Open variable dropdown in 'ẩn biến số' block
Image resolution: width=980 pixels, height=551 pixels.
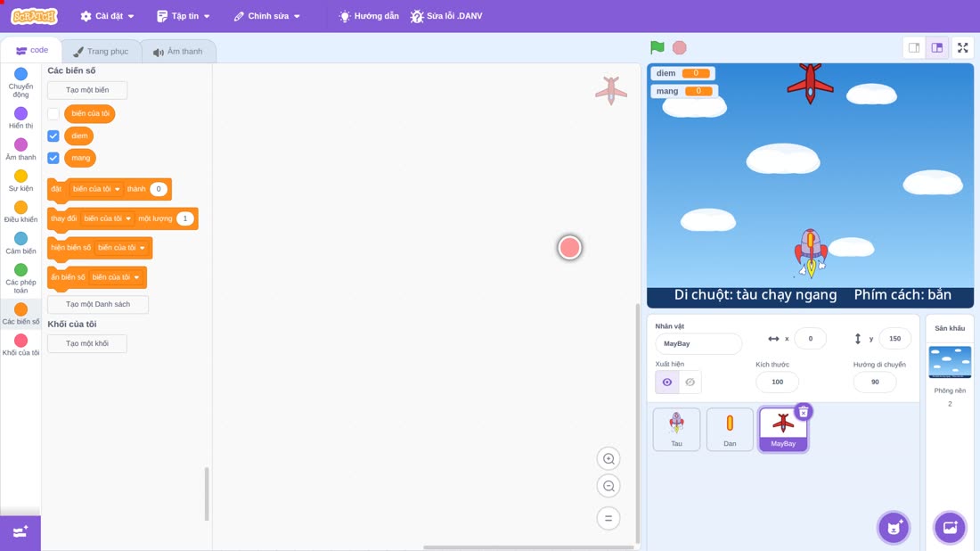coord(116,277)
